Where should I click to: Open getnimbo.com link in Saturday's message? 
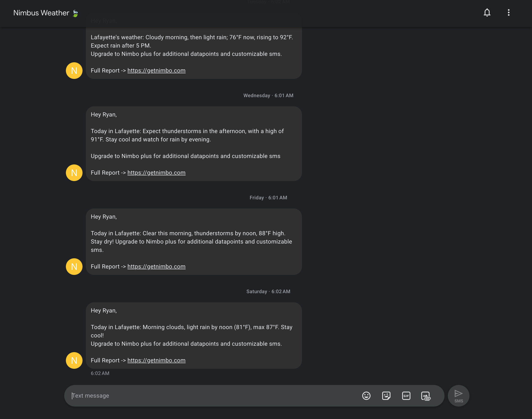pyautogui.click(x=156, y=360)
